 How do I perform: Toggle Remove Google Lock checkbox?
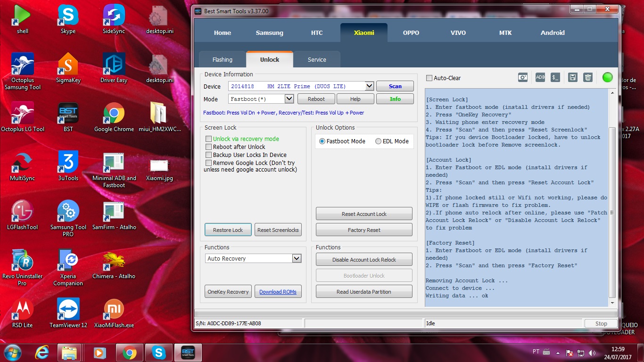pyautogui.click(x=208, y=163)
